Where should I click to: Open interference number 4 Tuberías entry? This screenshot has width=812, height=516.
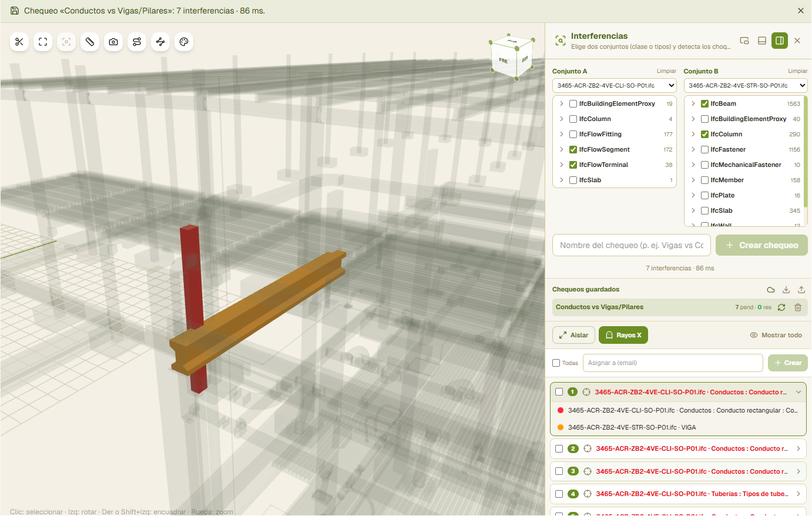(678, 494)
